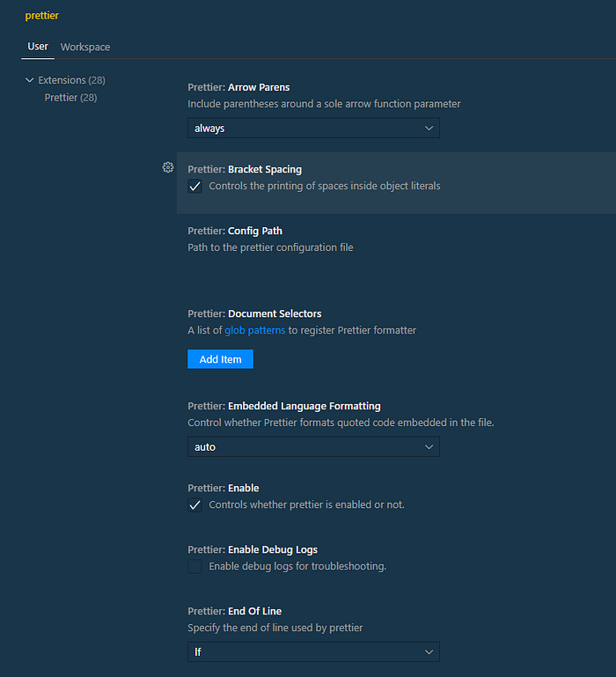Click the Prettier: Arrow Parens heading
This screenshot has height=677, width=616.
238,87
